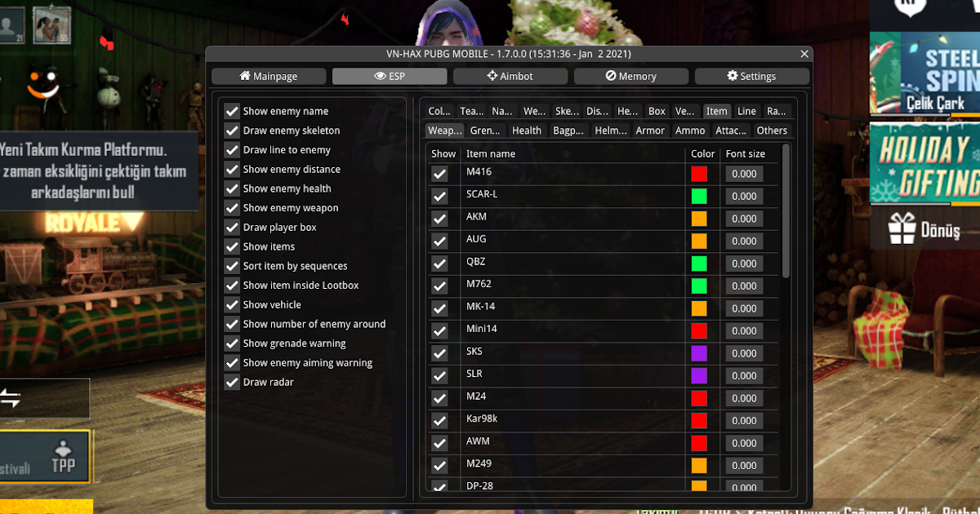
Task: Open the Ammo item category tab
Action: coord(690,131)
